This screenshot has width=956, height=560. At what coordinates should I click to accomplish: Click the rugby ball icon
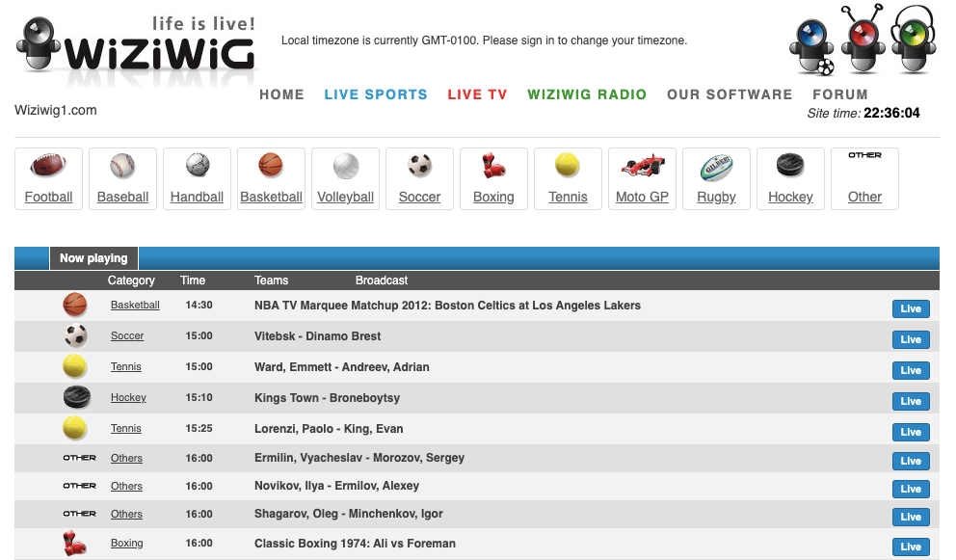[716, 167]
